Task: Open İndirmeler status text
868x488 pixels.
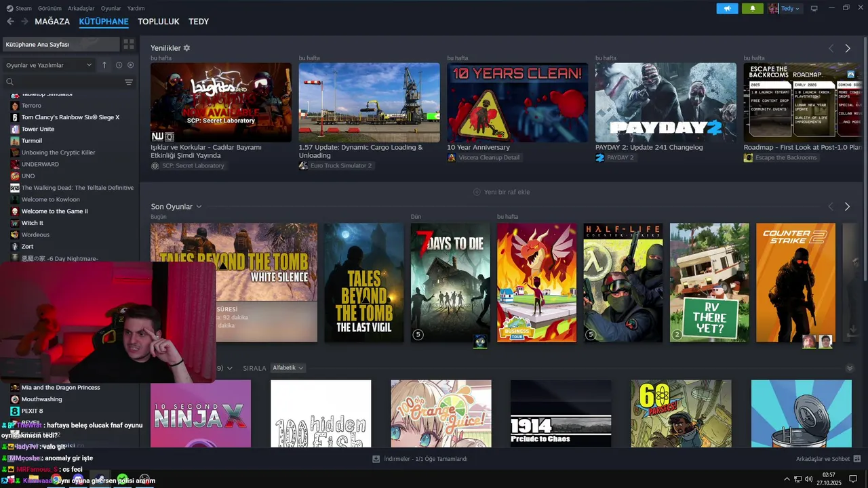Action: (426, 459)
